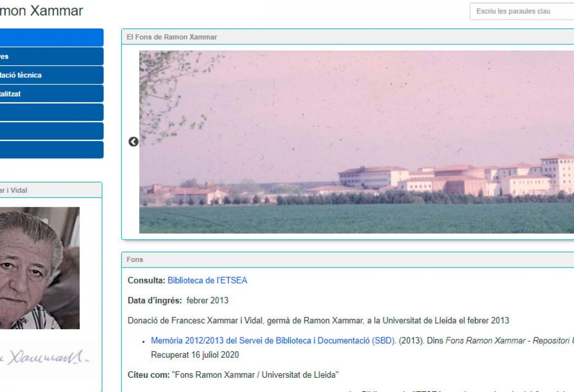Click the carousel photo of the building complex

[356, 142]
